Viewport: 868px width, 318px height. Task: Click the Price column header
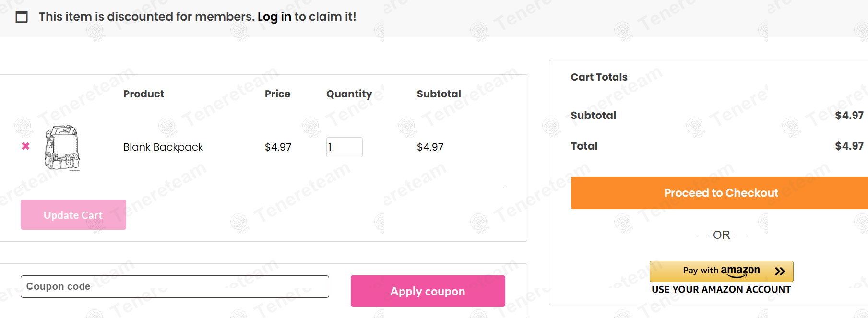277,94
